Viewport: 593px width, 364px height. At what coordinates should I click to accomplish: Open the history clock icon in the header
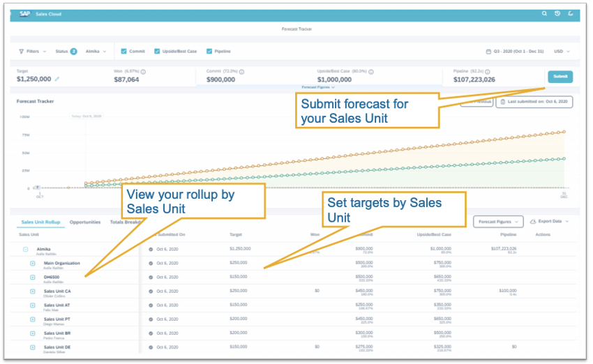pos(557,13)
